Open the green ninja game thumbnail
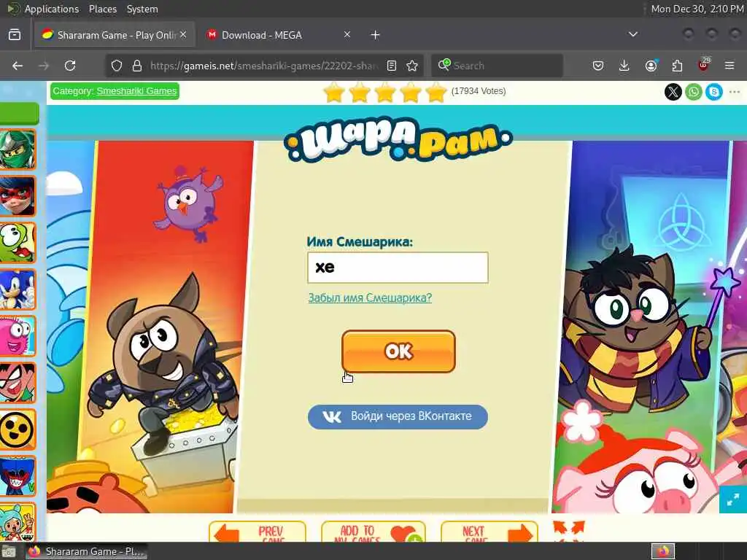This screenshot has width=747, height=560. click(18, 149)
